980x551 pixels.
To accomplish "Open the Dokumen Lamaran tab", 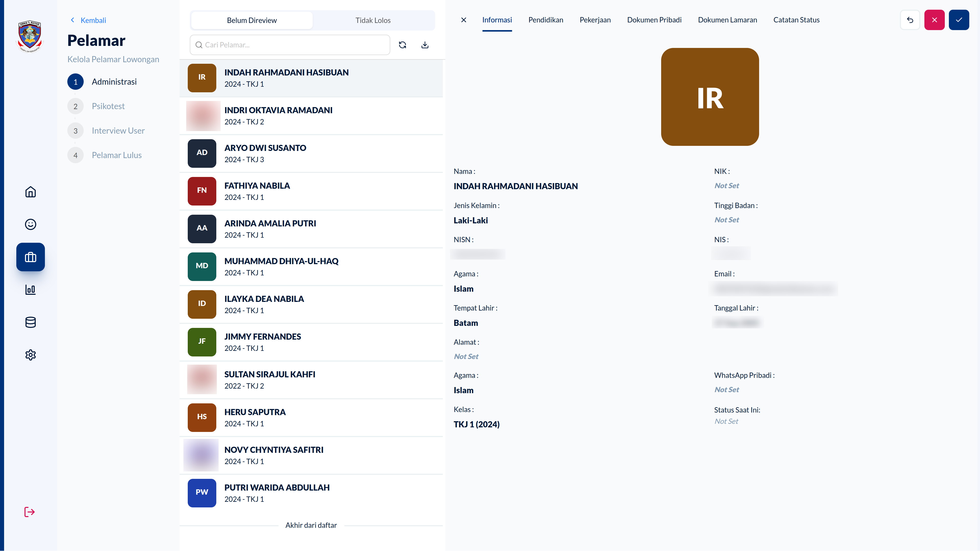I will [x=727, y=20].
